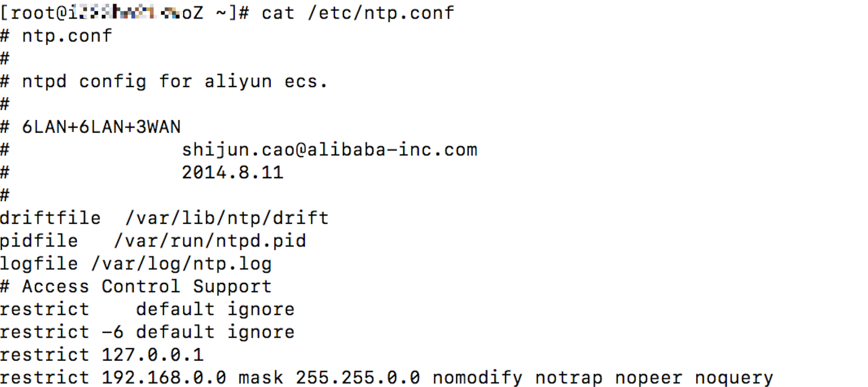Screen dimensions: 868x387
Task: Click the IP address 127.0.0.1
Action: [x=153, y=355]
